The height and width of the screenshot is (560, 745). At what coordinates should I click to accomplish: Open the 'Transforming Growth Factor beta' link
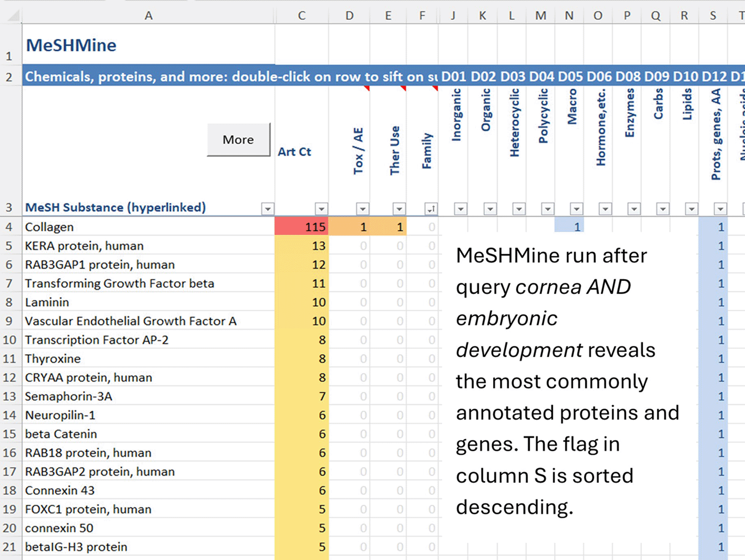(x=120, y=283)
